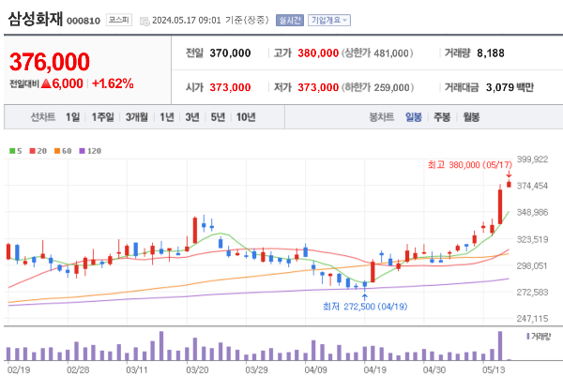The image size is (563, 392).
Task: Open the 기업개요 dropdown
Action: (x=329, y=20)
